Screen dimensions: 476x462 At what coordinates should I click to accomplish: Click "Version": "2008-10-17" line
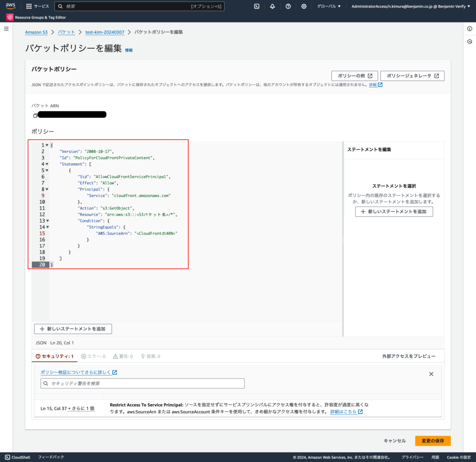click(86, 152)
